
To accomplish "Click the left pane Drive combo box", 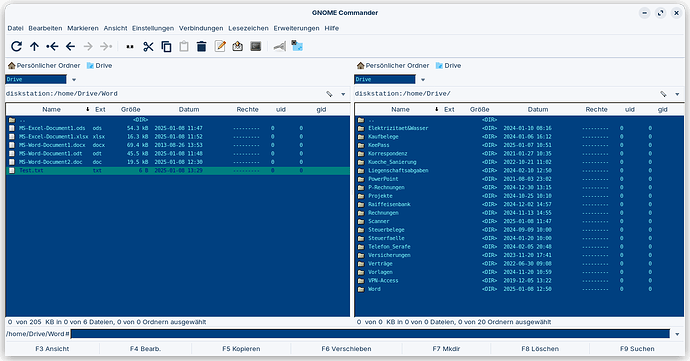I will 36,79.
